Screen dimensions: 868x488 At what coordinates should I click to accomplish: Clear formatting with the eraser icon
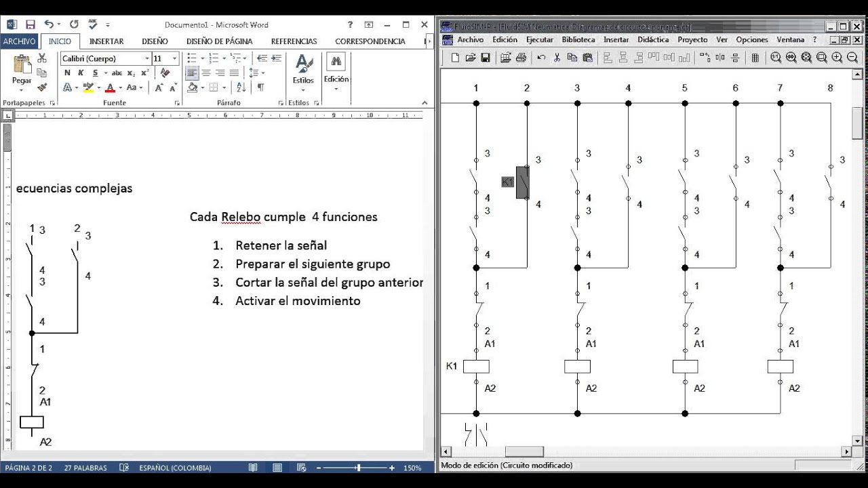[165, 73]
